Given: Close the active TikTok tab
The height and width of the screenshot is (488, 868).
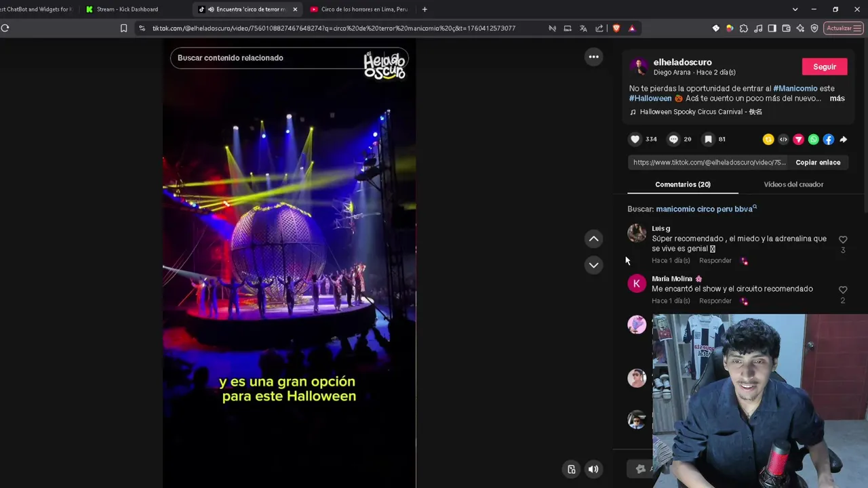Looking at the screenshot, I should [295, 9].
